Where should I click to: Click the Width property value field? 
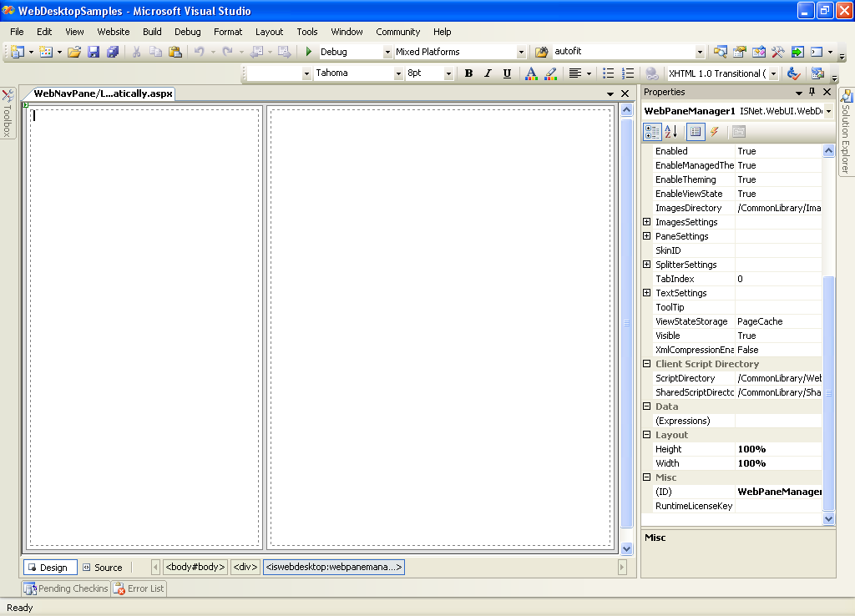[x=777, y=463]
